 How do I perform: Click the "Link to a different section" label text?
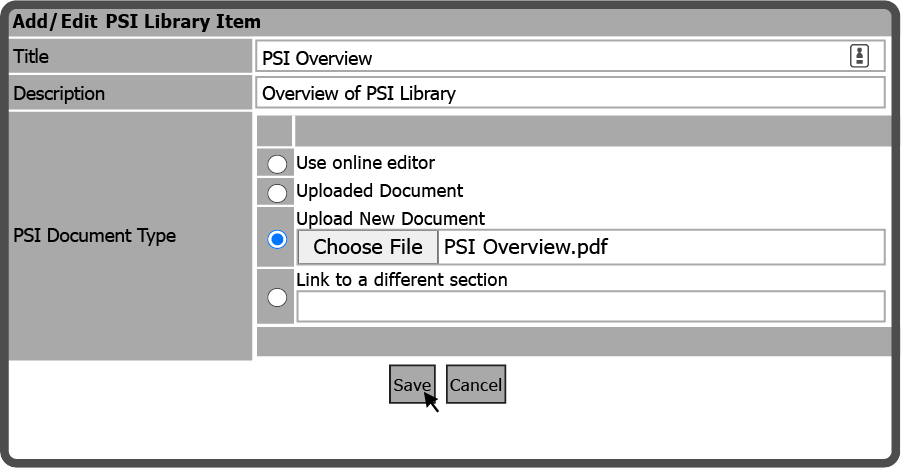pos(401,280)
